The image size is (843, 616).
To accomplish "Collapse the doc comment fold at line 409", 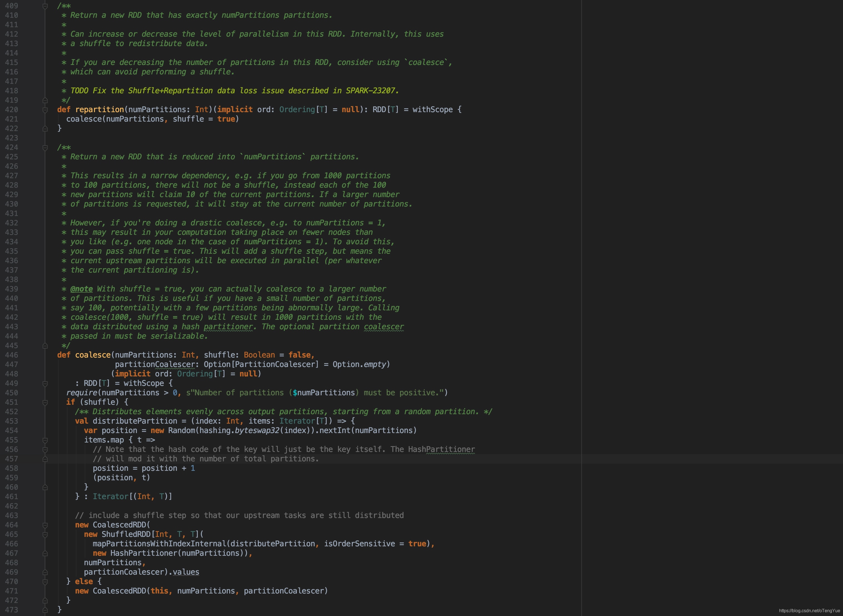I will 45,6.
